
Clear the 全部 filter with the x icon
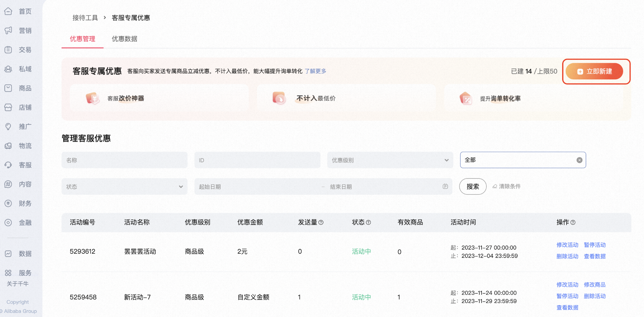tap(579, 160)
